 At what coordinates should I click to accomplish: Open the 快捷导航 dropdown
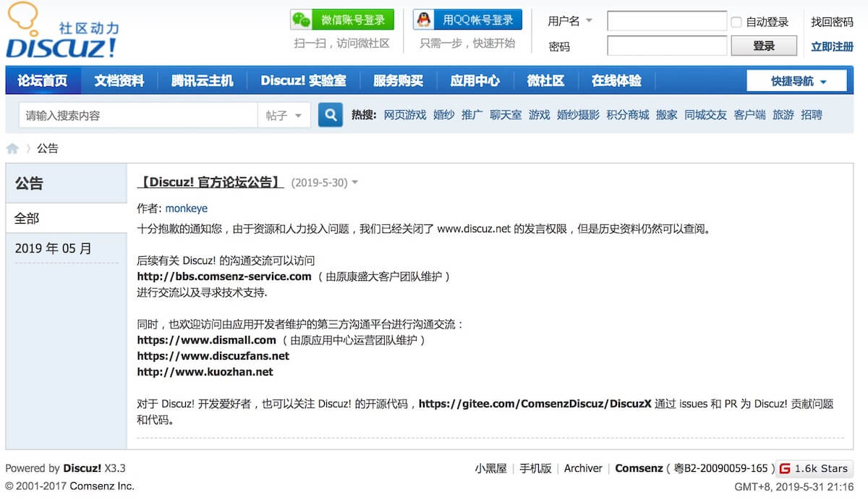click(796, 81)
